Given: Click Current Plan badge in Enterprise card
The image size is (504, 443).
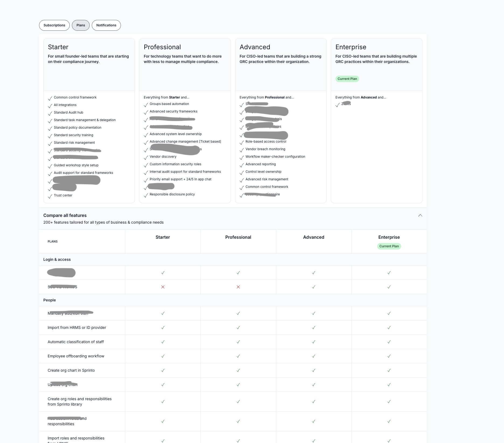Looking at the screenshot, I should tap(347, 79).
